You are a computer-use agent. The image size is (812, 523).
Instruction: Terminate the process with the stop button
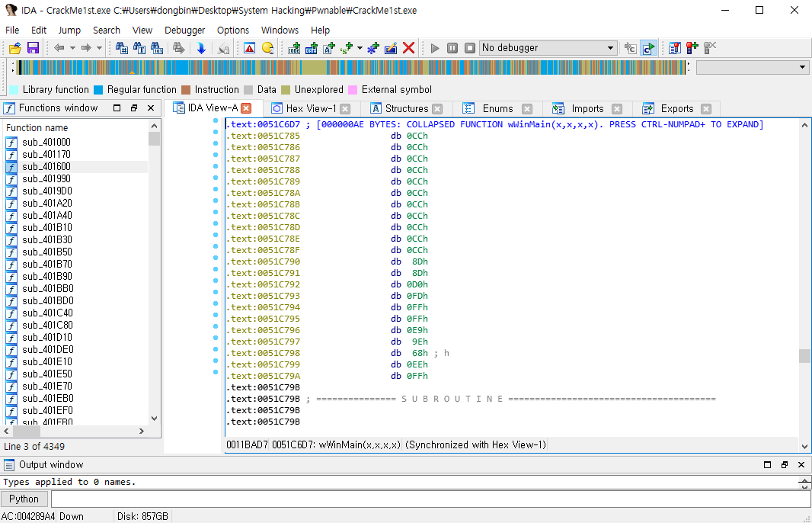pos(470,48)
